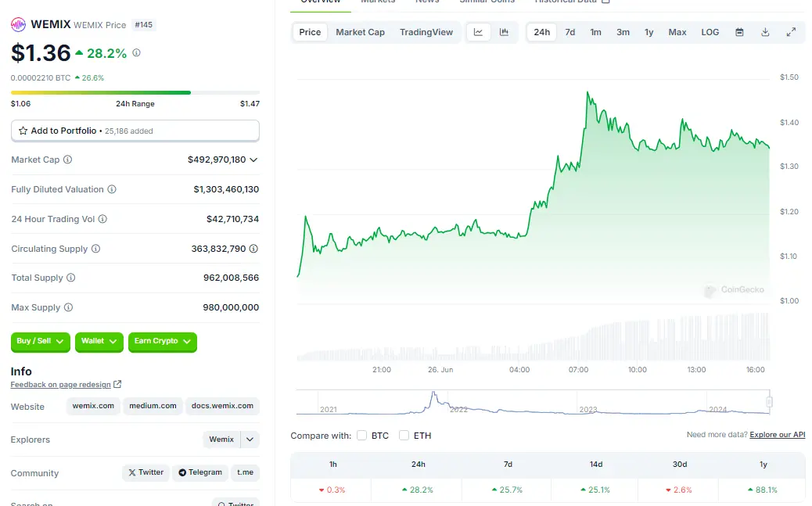
Task: Open the calendar date range picker
Action: pyautogui.click(x=739, y=32)
